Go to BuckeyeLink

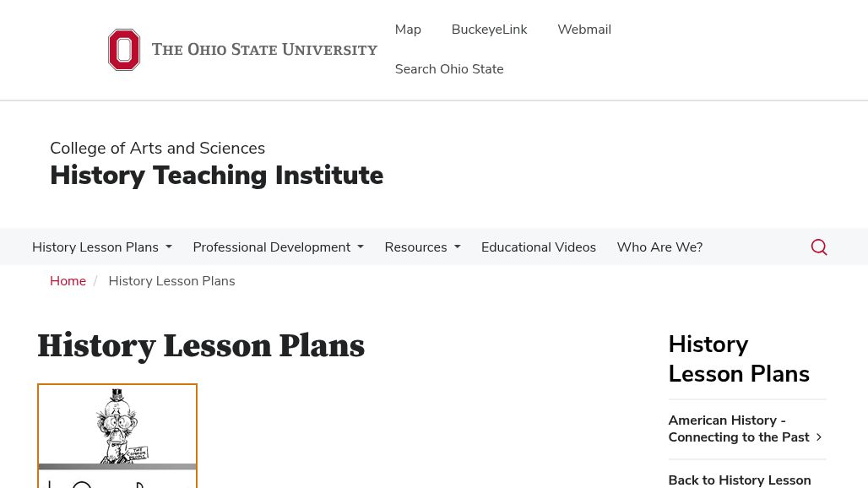(489, 30)
